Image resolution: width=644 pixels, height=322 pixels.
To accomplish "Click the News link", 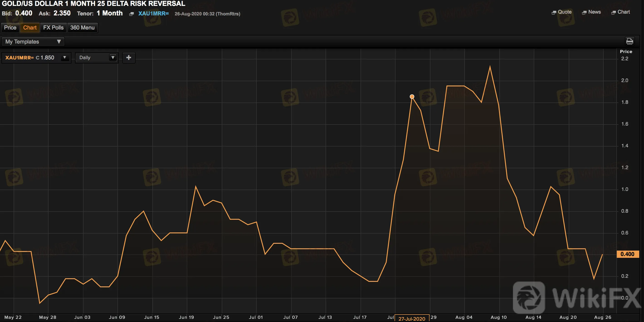I will coord(594,12).
